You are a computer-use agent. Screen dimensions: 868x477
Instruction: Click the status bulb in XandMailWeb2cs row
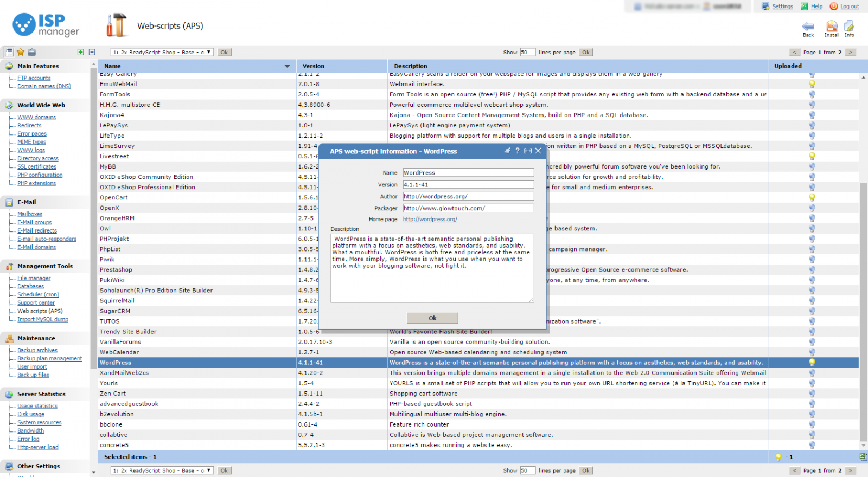click(812, 373)
